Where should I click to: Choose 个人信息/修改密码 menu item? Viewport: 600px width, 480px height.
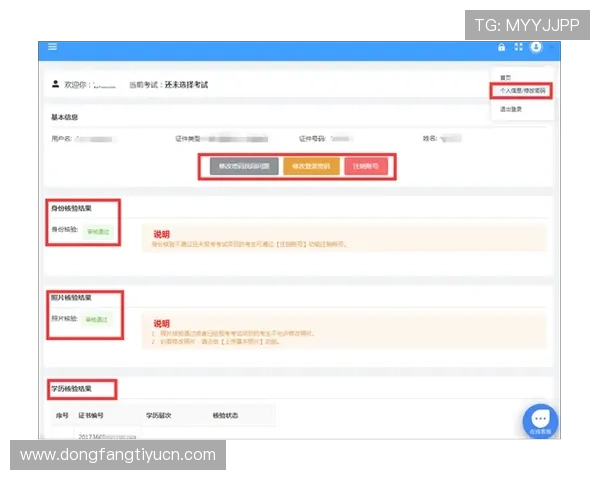coord(524,91)
